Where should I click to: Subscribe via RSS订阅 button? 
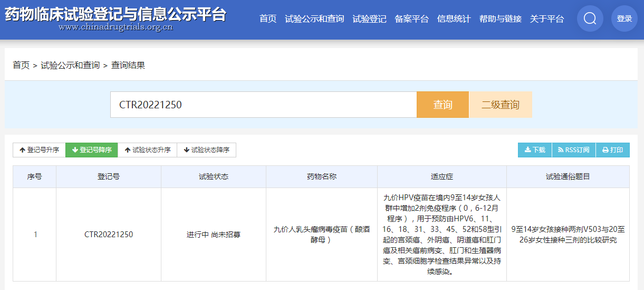[x=574, y=150]
